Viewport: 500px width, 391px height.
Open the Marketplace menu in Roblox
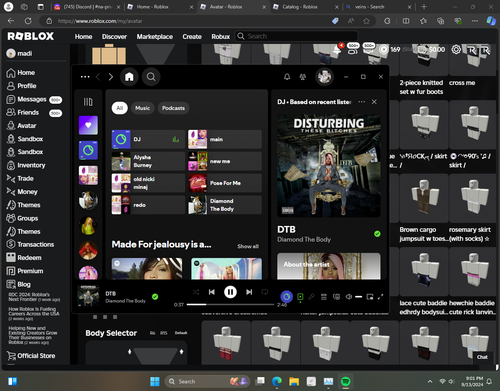coord(155,37)
